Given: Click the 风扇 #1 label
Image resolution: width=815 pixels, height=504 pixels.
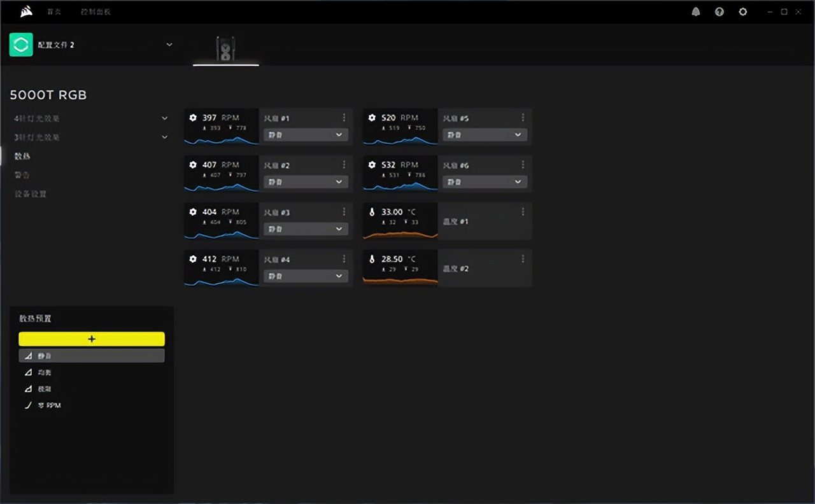Looking at the screenshot, I should [277, 118].
